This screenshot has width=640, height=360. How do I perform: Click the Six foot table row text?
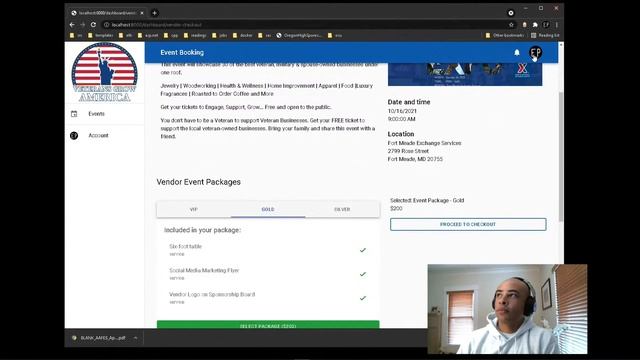[185, 247]
